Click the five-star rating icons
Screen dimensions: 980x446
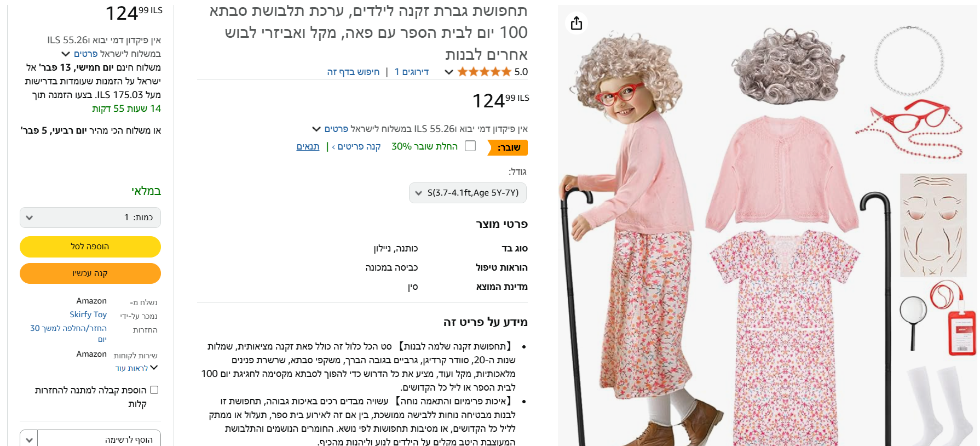pos(484,72)
